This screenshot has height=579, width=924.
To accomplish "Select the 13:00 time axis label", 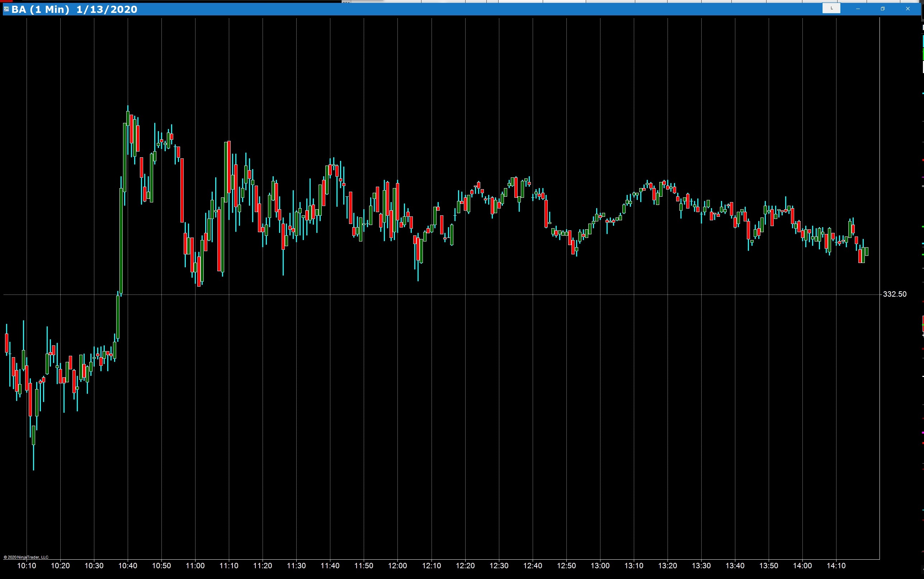I will click(600, 566).
